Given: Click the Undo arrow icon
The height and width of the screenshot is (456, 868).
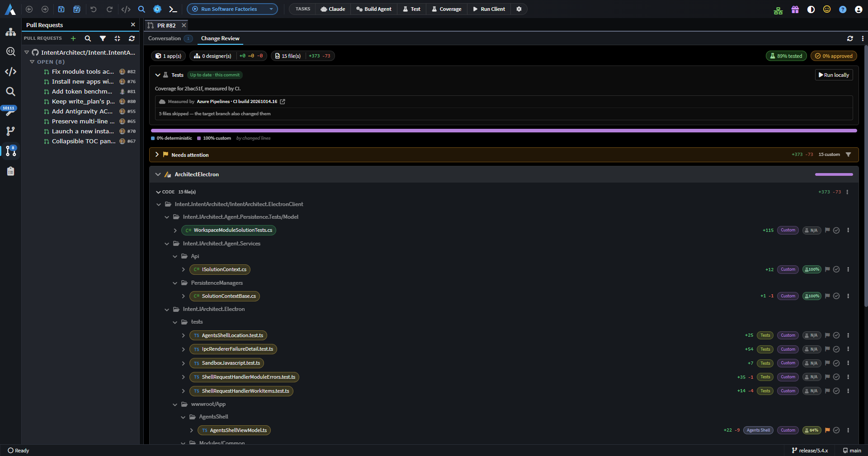Looking at the screenshot, I should click(x=94, y=9).
